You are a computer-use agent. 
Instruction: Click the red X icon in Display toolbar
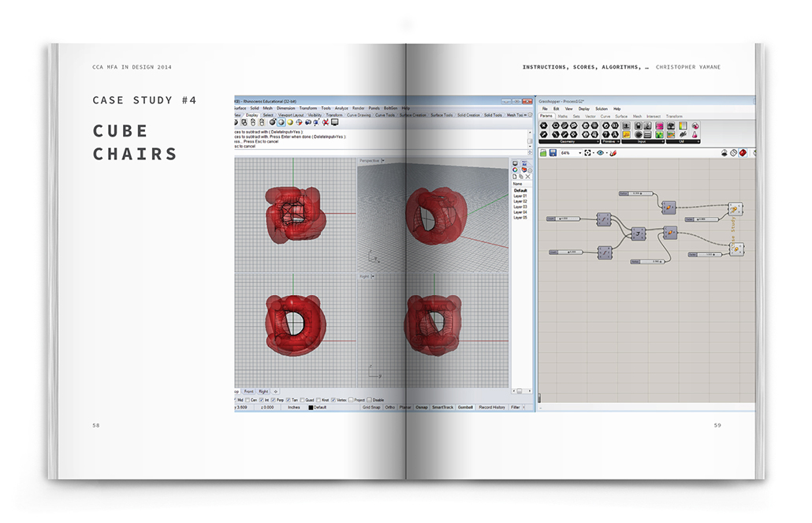pos(326,122)
